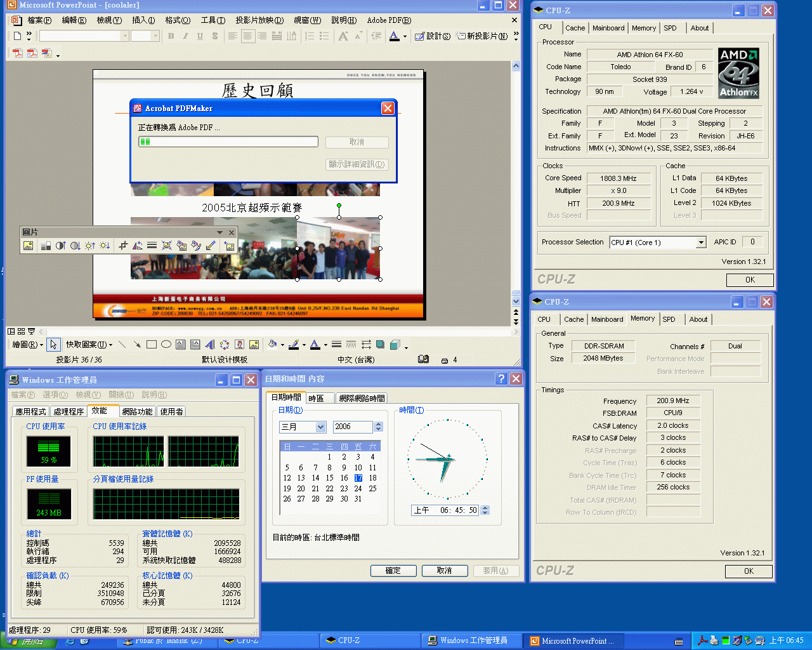The height and width of the screenshot is (650, 812).
Task: Click the 新投影片 new slide button
Action: click(x=482, y=36)
